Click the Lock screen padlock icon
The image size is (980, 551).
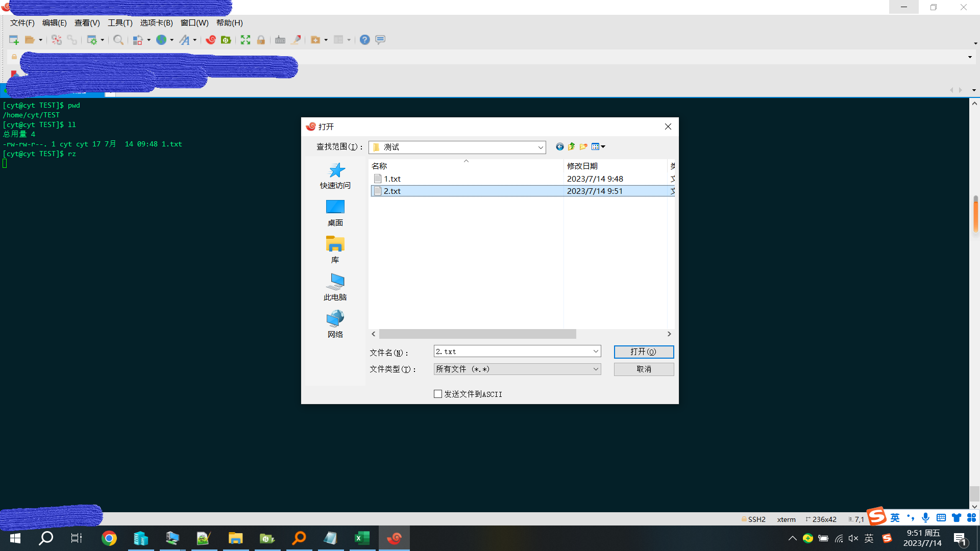click(261, 40)
